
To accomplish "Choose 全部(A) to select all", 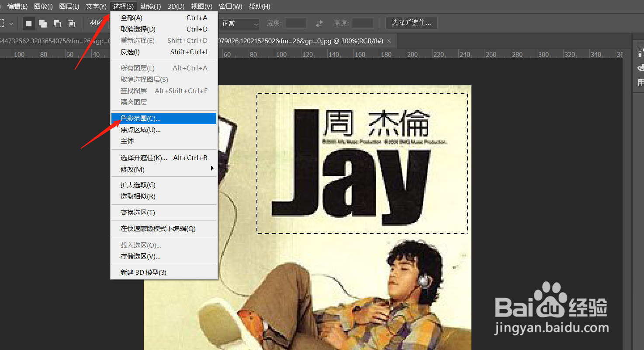I will [x=164, y=18].
